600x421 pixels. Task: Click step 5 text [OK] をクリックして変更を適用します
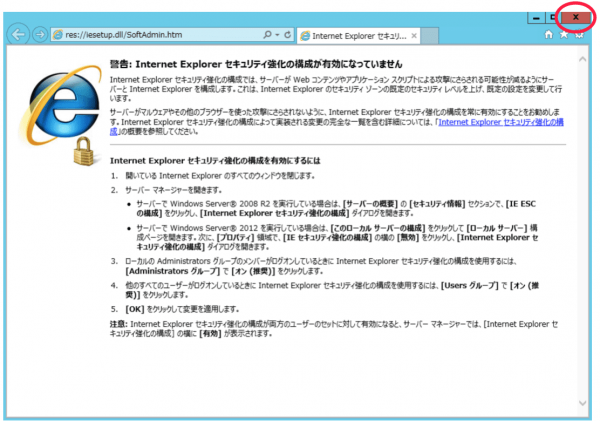[182, 309]
